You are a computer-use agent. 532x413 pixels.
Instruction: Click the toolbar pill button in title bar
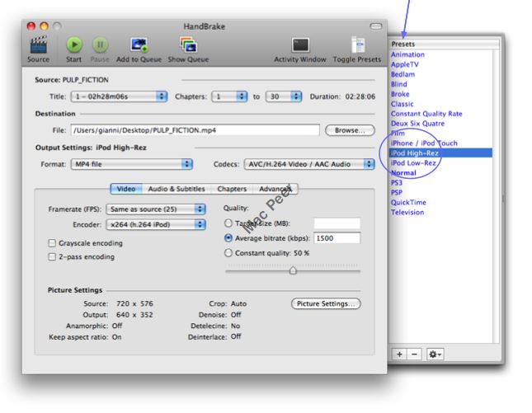(x=375, y=26)
